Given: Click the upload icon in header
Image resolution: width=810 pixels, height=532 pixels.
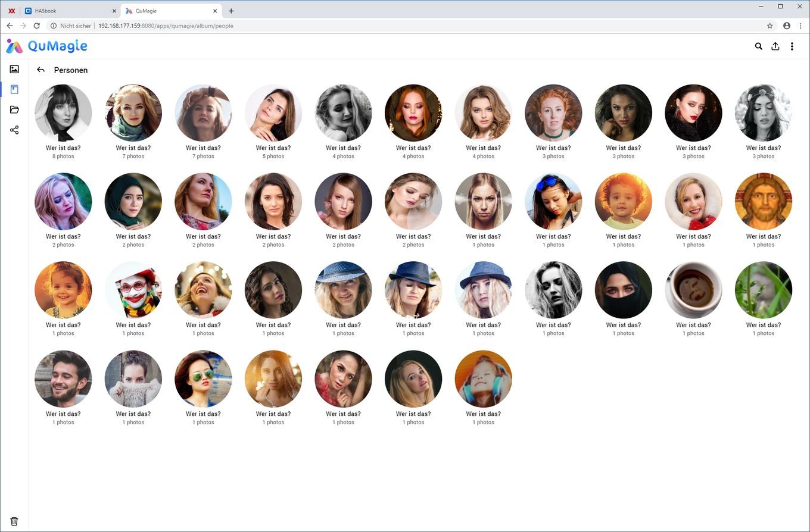Looking at the screenshot, I should (x=775, y=46).
